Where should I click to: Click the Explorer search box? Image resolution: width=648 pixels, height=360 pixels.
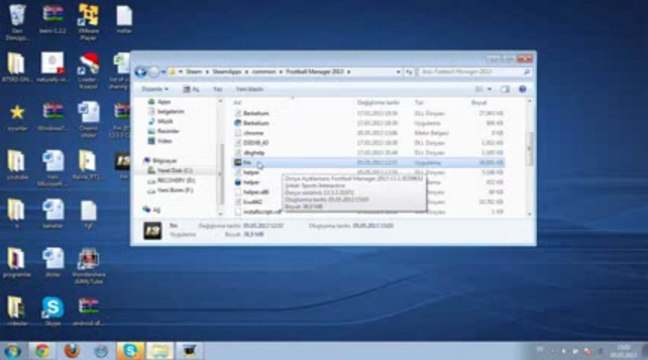(474, 72)
